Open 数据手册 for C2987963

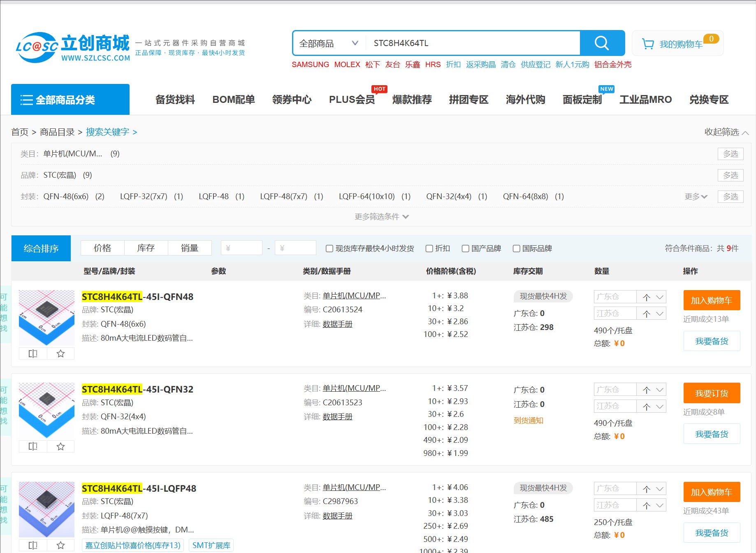click(337, 516)
